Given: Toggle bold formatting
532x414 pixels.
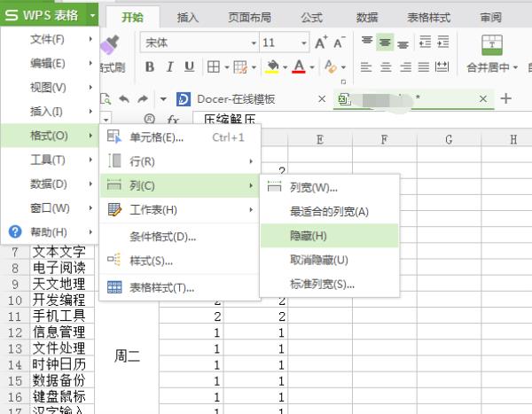Looking at the screenshot, I should [x=149, y=66].
